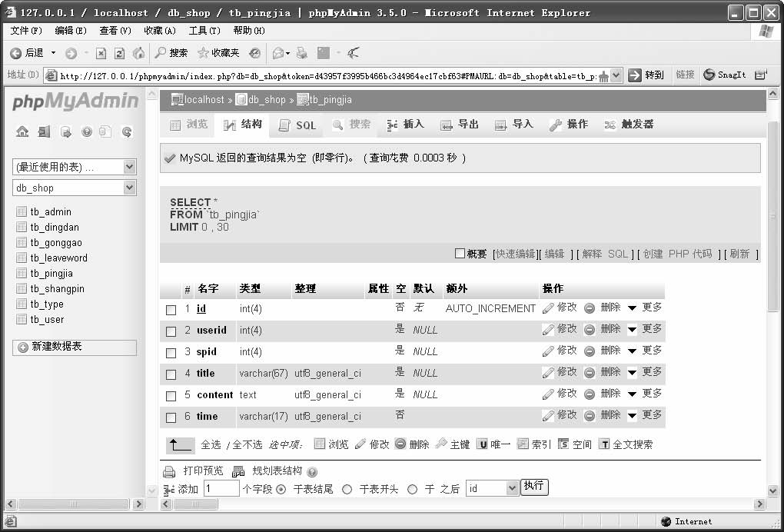Switch to the 导出 tab
The image size is (784, 532).
(x=460, y=125)
